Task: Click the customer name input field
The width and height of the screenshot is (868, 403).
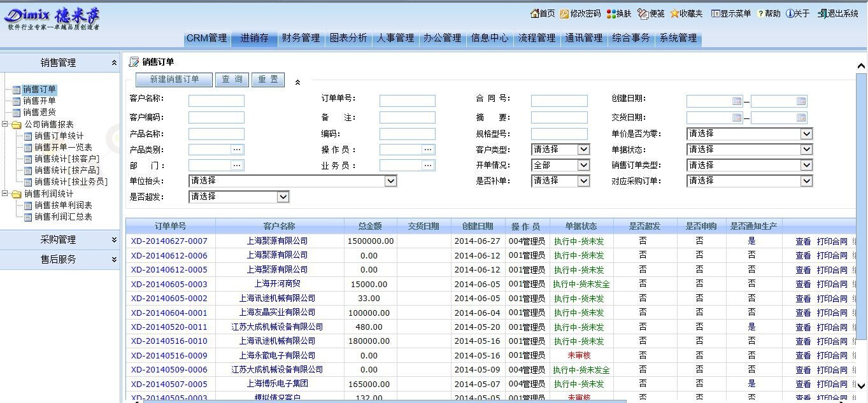Action: [x=216, y=101]
